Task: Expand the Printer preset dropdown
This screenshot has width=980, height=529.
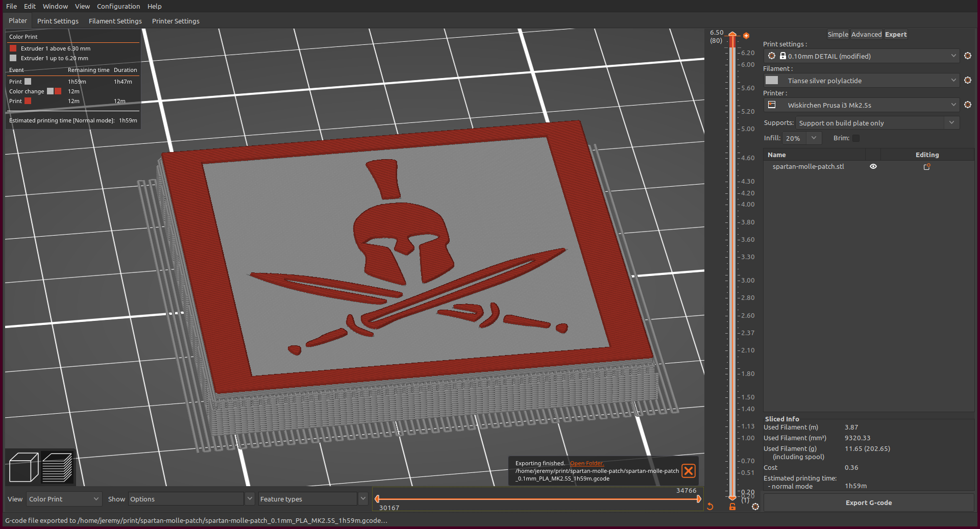Action: [x=953, y=105]
